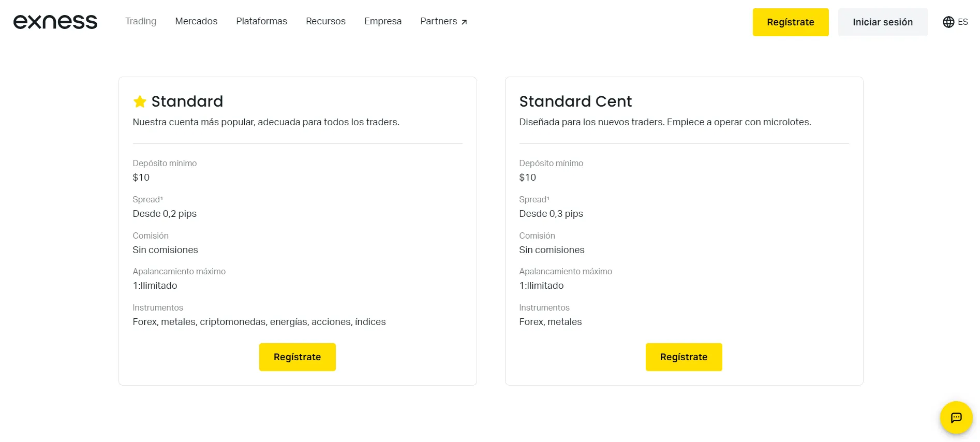
Task: Open the Mercados menu
Action: click(x=196, y=21)
